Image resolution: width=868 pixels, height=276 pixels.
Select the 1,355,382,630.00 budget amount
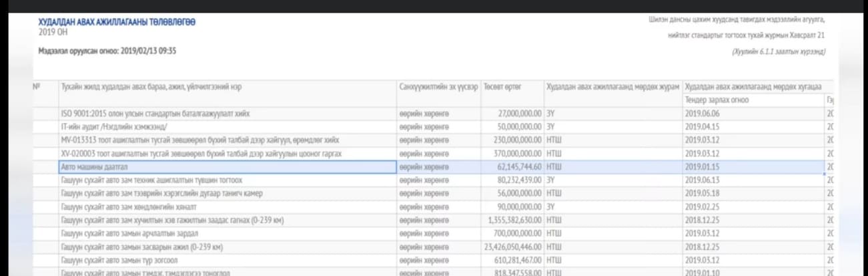pos(514,220)
